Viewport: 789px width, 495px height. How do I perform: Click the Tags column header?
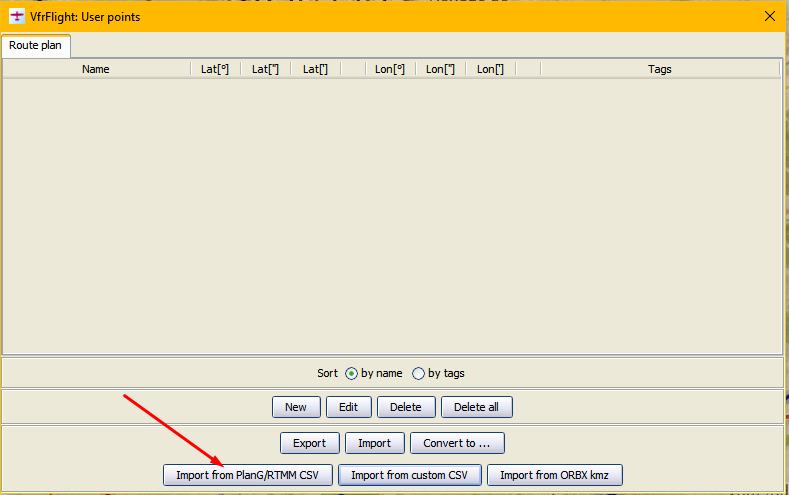660,69
